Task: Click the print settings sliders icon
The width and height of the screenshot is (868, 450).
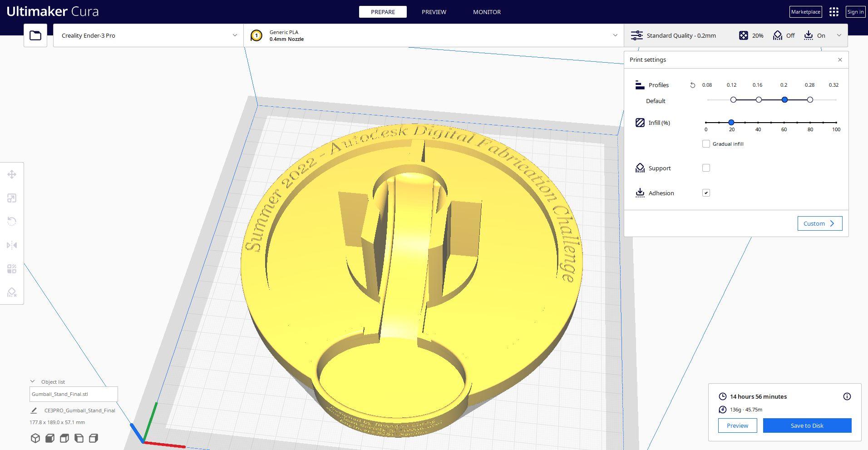Action: [x=637, y=35]
